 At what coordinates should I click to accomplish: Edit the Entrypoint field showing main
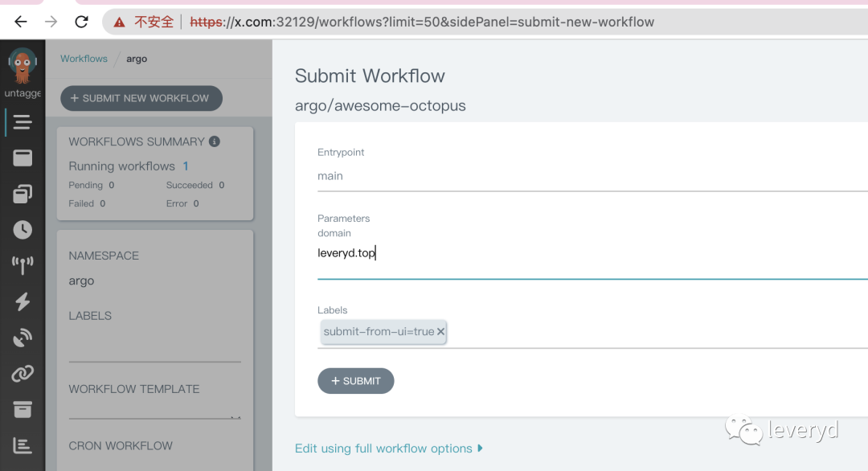coord(592,177)
